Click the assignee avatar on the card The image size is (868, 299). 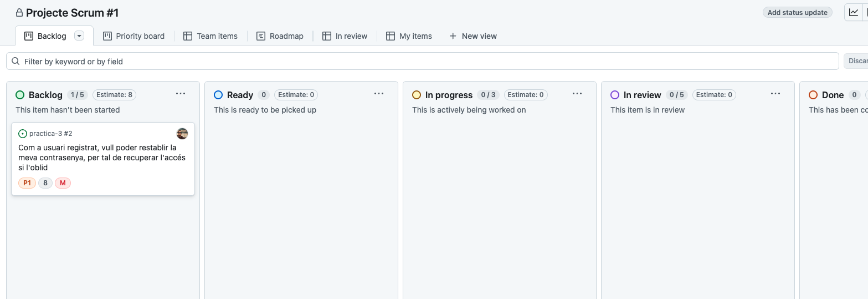[x=182, y=134]
